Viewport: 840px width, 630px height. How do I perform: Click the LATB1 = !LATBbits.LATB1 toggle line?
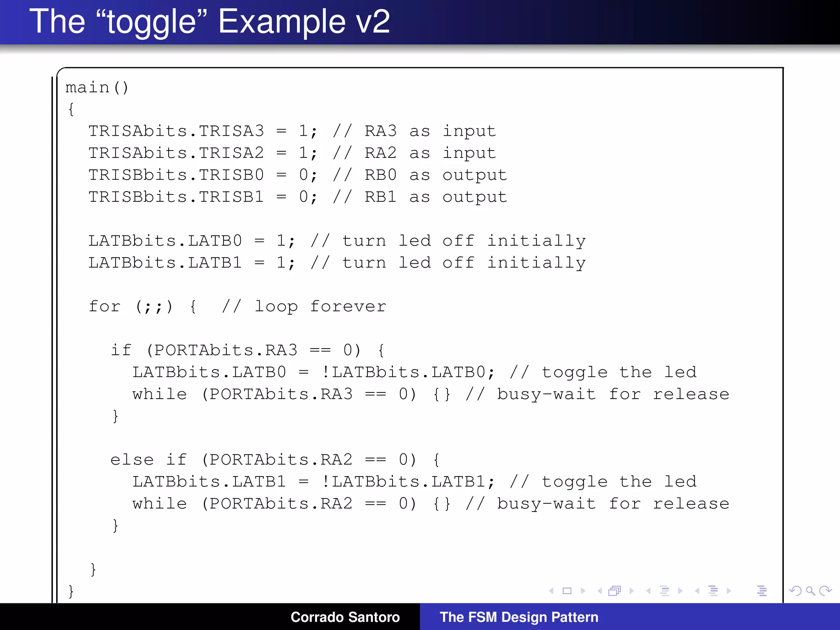pyautogui.click(x=414, y=482)
